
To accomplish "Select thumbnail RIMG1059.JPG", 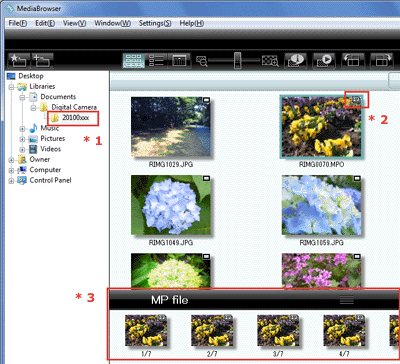I will pyautogui.click(x=321, y=205).
